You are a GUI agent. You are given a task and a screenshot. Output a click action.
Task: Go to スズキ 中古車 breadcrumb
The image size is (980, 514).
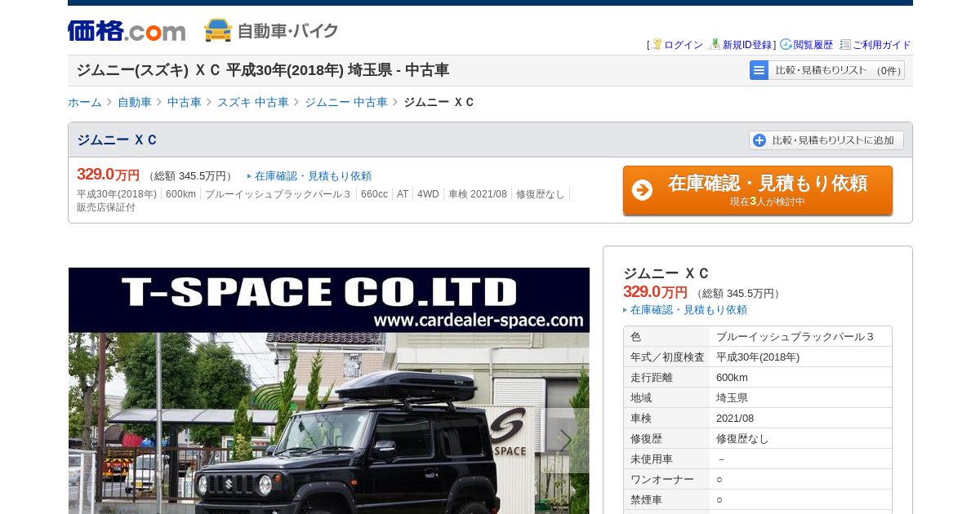(x=253, y=102)
